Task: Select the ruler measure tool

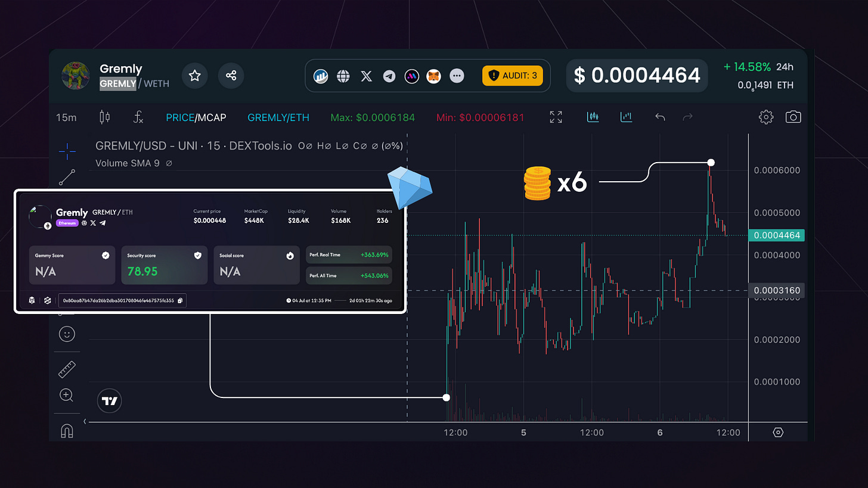Action: pyautogui.click(x=67, y=369)
